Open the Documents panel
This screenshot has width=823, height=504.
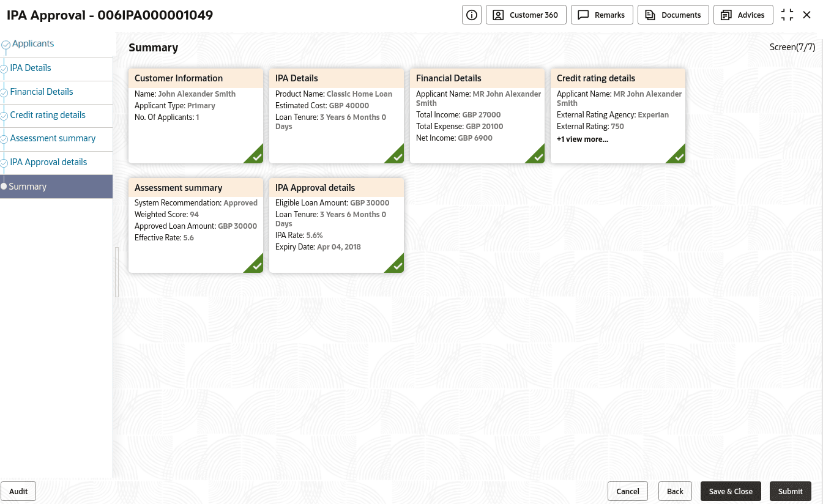[673, 15]
